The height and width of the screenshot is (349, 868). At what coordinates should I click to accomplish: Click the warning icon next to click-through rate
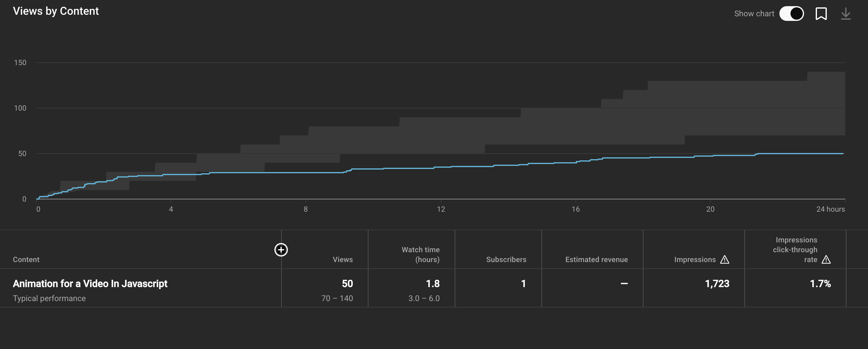coord(826,260)
